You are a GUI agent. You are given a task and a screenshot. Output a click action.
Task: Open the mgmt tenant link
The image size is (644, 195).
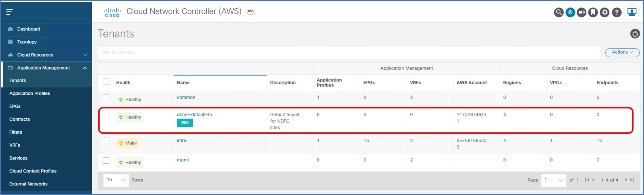pyautogui.click(x=183, y=160)
